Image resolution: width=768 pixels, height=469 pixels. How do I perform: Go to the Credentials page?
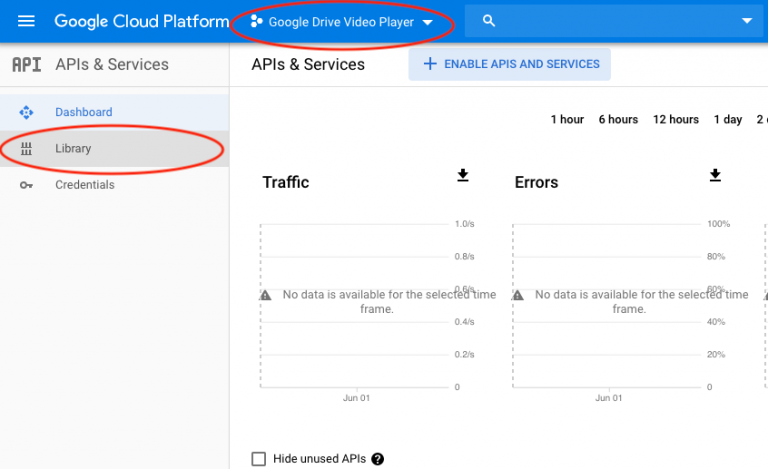click(85, 185)
